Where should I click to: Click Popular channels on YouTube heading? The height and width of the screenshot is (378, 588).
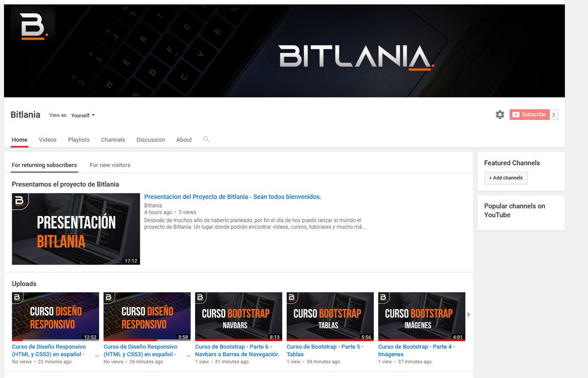(x=514, y=211)
